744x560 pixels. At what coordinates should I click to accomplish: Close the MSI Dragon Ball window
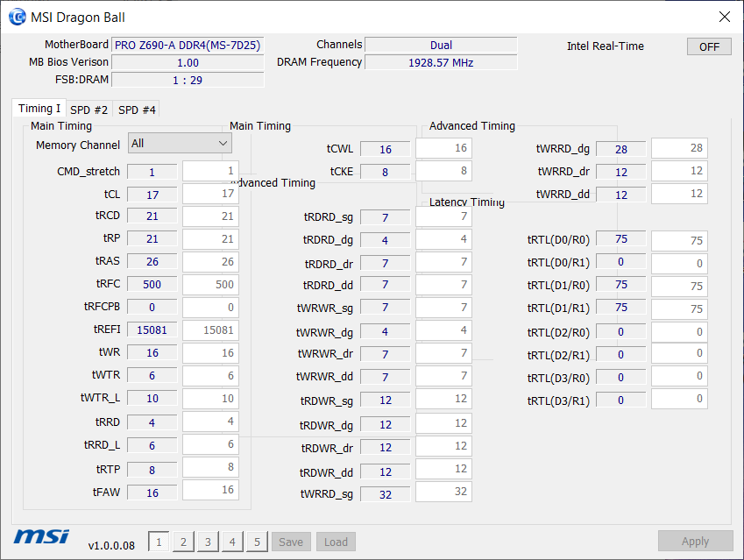pyautogui.click(x=724, y=17)
